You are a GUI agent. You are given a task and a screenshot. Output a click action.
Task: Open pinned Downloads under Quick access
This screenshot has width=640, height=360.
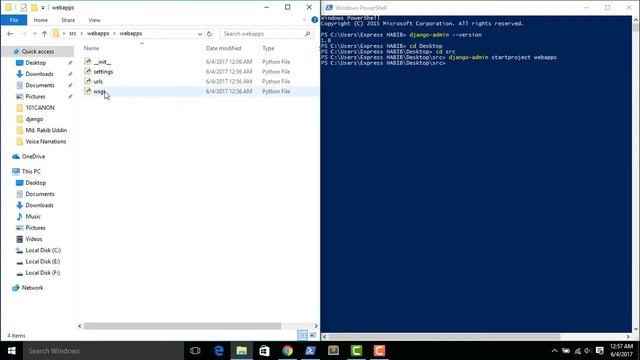pos(39,74)
